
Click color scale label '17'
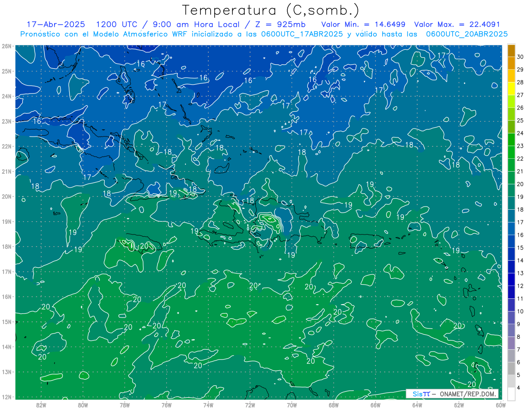click(x=520, y=222)
